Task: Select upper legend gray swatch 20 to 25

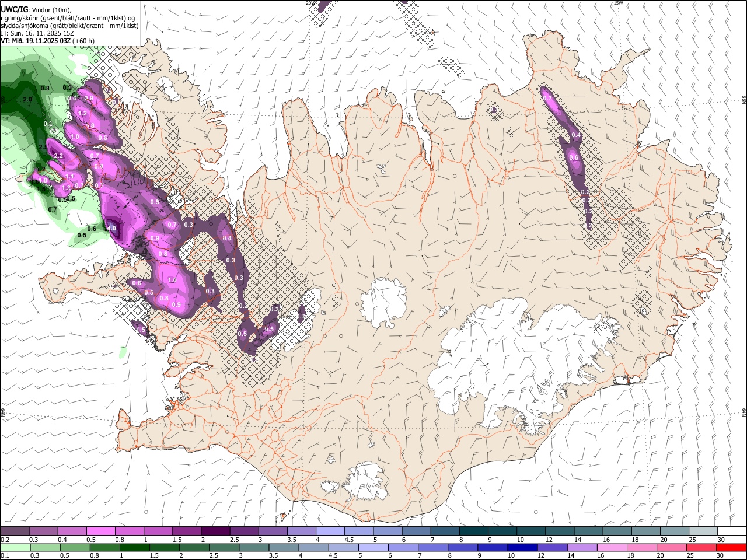Action: [x=674, y=531]
